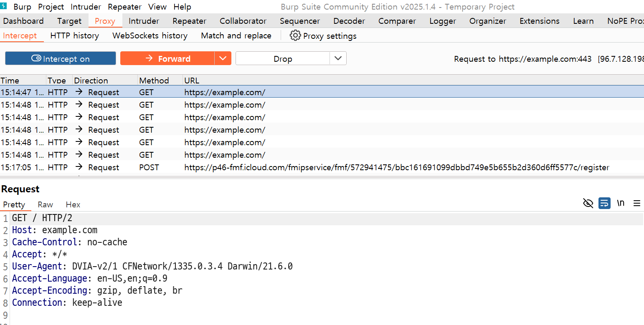Open the Project menu
Image resolution: width=644 pixels, height=325 pixels.
click(51, 7)
